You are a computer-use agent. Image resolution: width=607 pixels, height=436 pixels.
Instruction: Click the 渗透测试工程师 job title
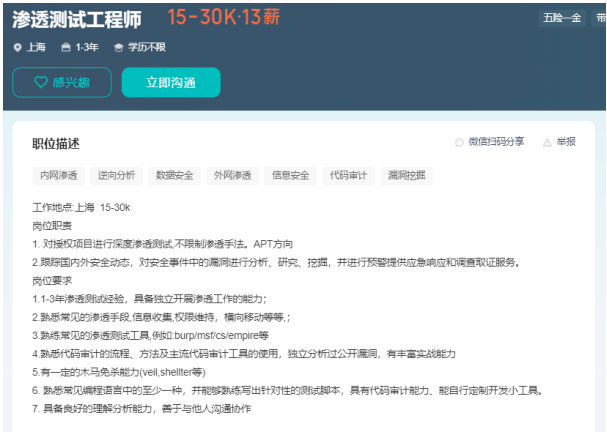77,19
